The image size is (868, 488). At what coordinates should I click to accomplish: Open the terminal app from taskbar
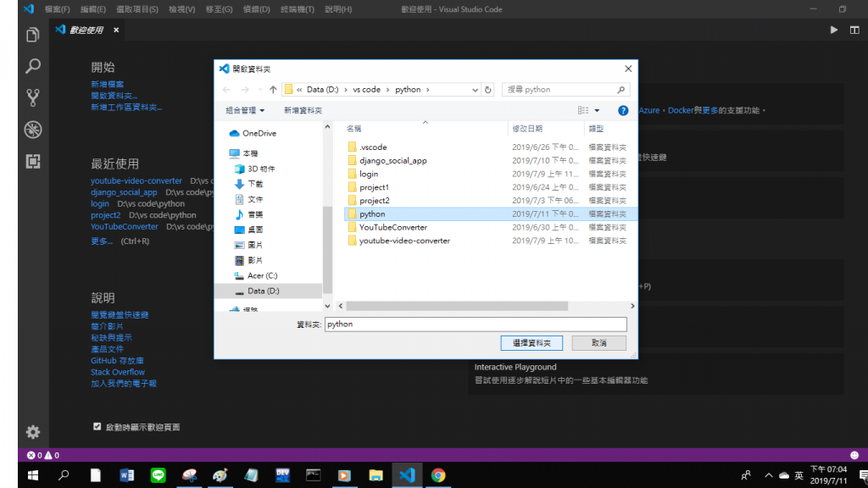tap(314, 475)
